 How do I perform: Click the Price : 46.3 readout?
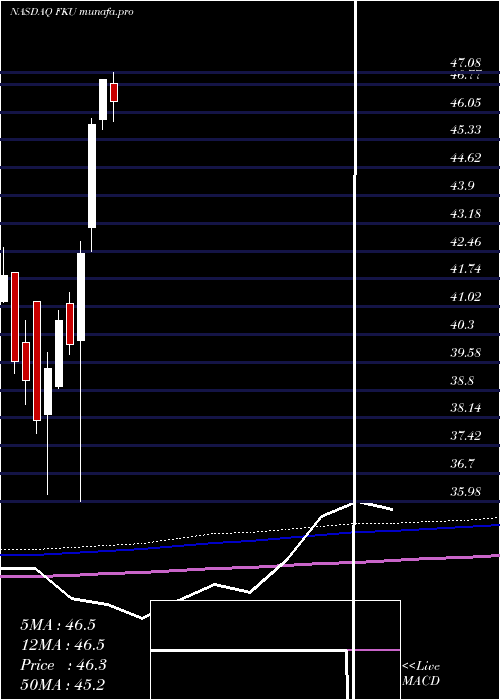[x=63, y=665]
